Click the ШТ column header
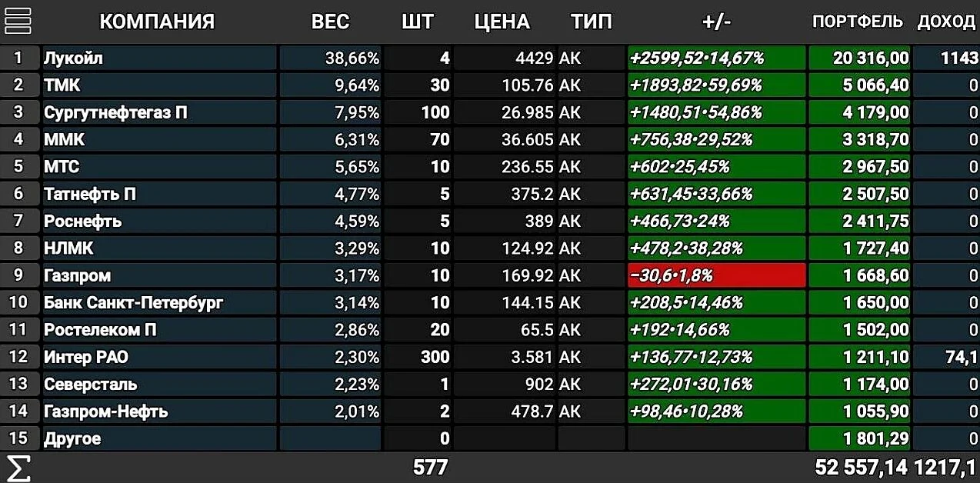The width and height of the screenshot is (980, 483). 417,22
